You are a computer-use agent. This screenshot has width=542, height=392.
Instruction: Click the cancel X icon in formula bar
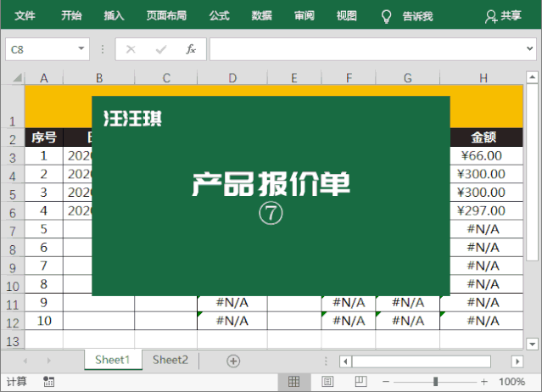131,49
